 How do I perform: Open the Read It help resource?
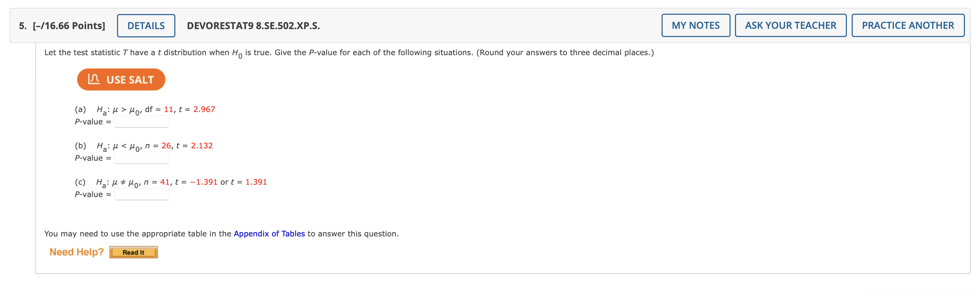[x=133, y=251]
